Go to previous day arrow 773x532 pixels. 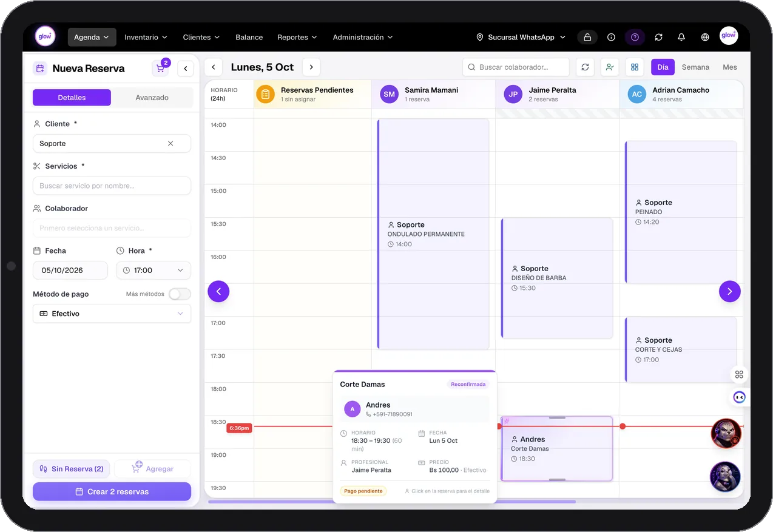coord(213,67)
